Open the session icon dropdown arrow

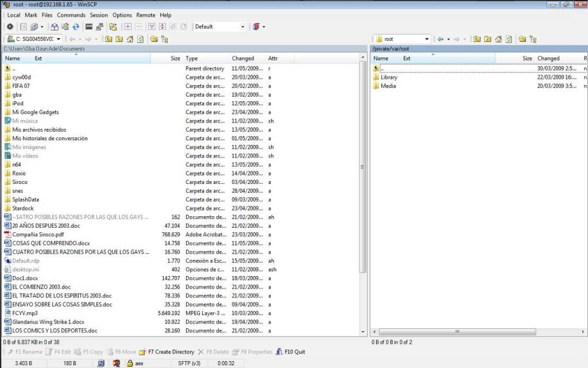click(x=264, y=26)
